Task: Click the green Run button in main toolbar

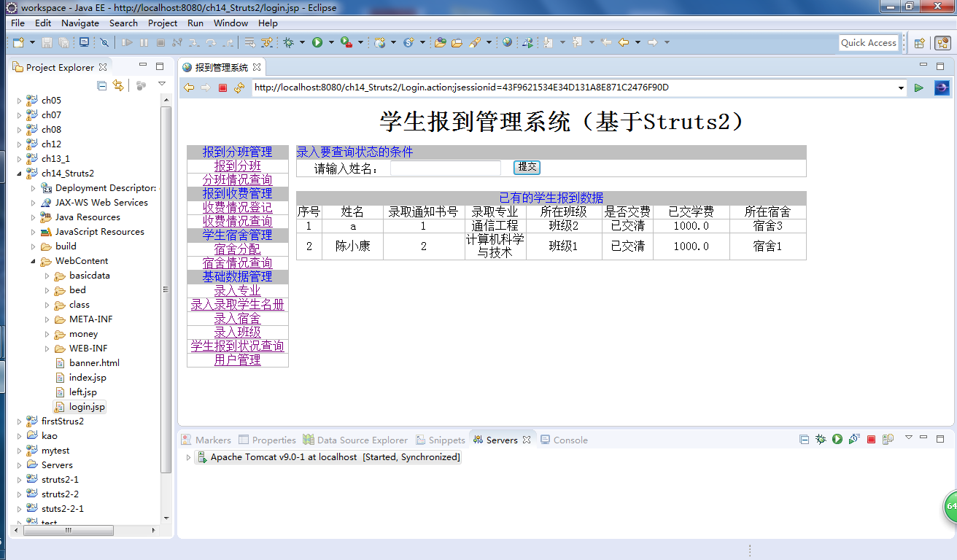Action: (317, 42)
